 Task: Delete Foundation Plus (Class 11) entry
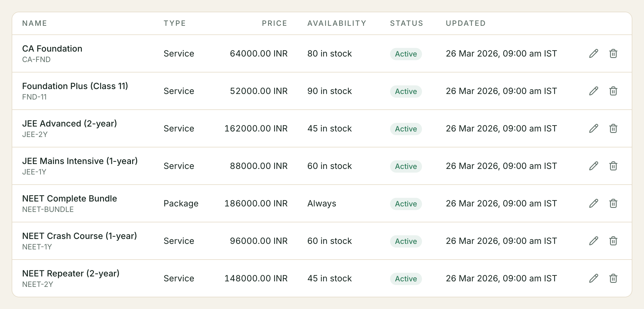point(613,91)
